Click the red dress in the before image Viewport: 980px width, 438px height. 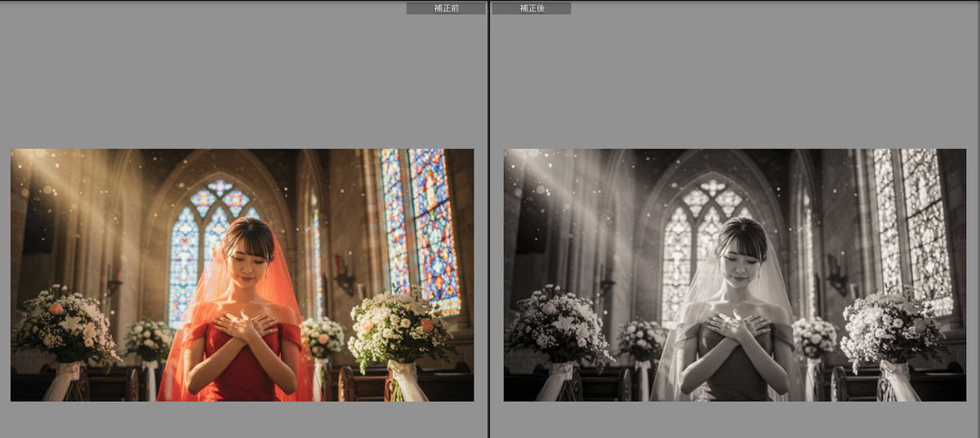pyautogui.click(x=242, y=368)
